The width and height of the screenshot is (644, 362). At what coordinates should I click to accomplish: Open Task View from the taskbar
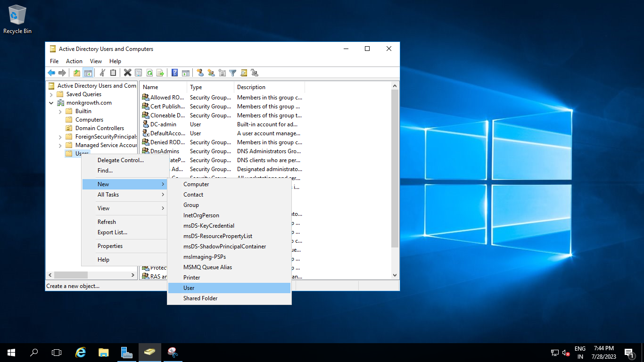point(57,352)
